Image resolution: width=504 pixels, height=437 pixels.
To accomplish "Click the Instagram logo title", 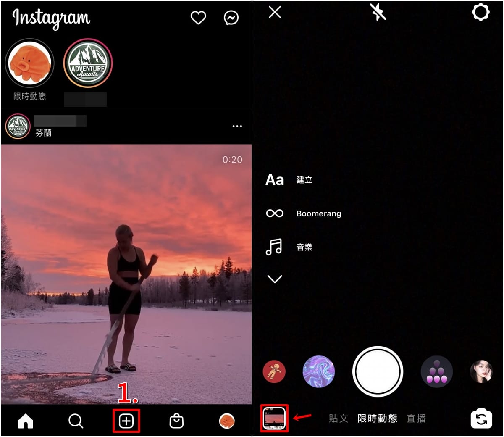I will coord(51,19).
